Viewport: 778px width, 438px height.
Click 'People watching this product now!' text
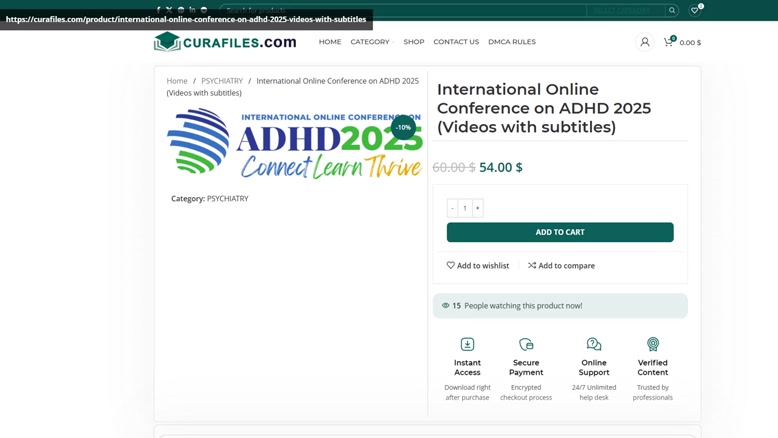[523, 306]
